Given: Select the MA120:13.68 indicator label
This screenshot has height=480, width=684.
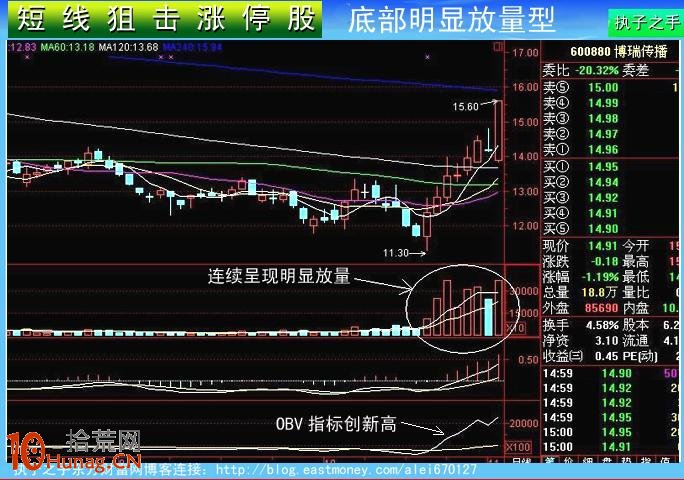Looking at the screenshot, I should [128, 47].
